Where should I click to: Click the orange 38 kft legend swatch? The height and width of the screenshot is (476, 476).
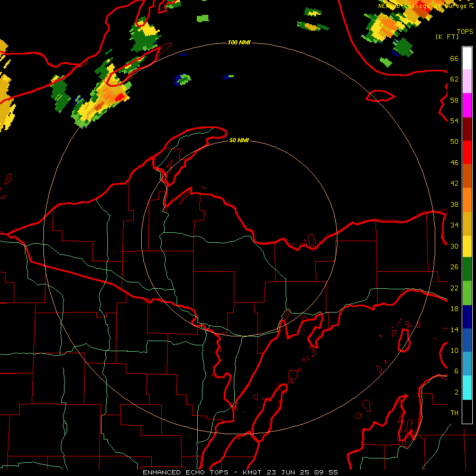point(467,200)
